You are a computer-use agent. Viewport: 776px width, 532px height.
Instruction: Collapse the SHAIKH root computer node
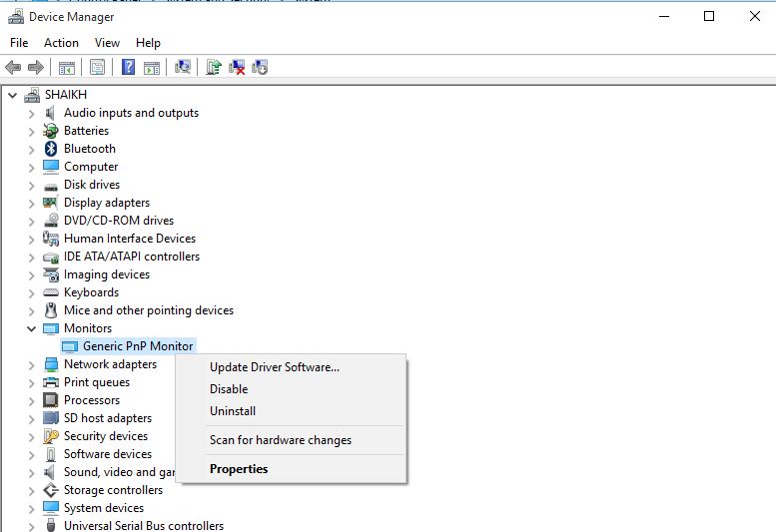12,95
